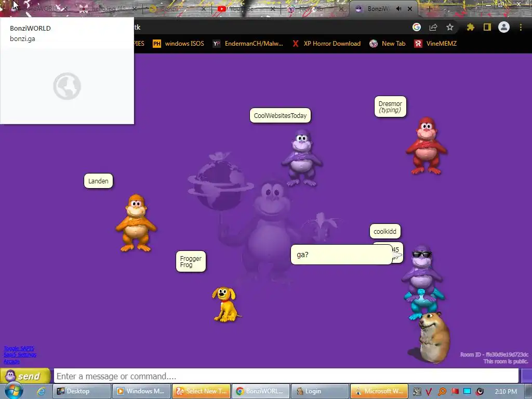This screenshot has height=399, width=532.
Task: Open the Windows Start orb
Action: [14, 391]
